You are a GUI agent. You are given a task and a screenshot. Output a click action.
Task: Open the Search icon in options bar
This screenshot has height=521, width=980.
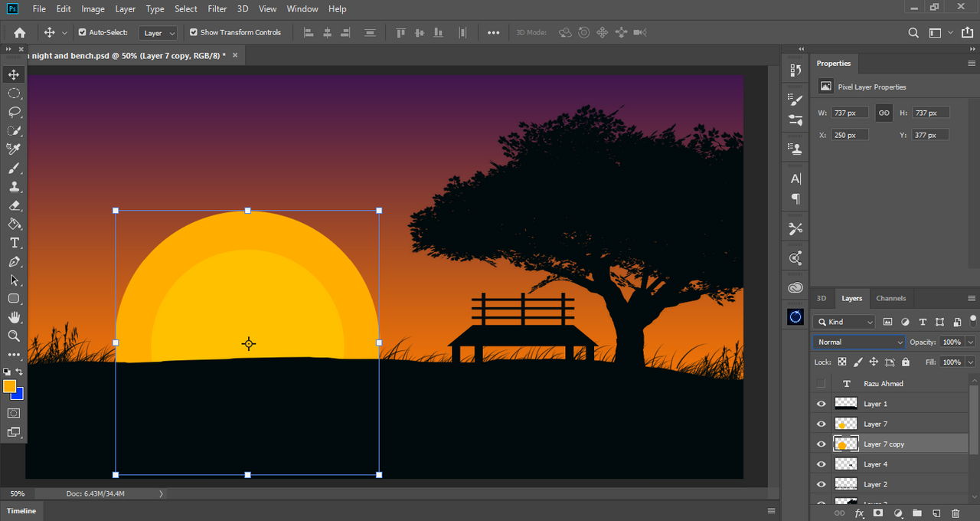(x=913, y=33)
